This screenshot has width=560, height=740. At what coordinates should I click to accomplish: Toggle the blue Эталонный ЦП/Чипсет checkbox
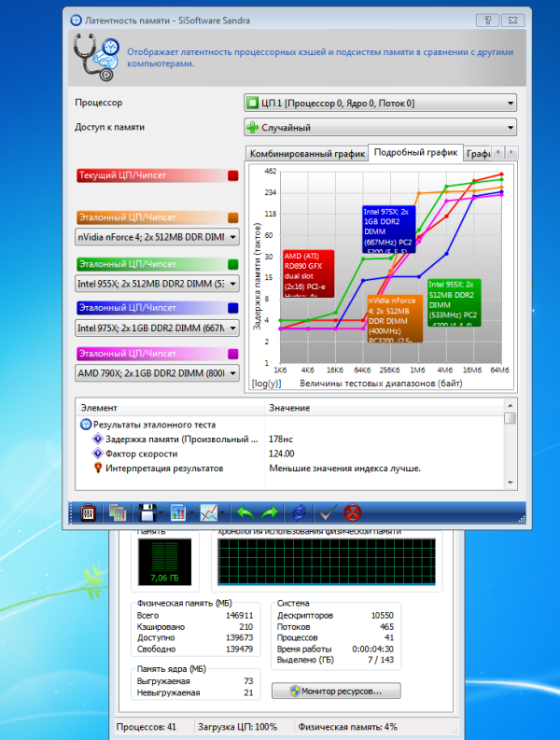(x=232, y=307)
